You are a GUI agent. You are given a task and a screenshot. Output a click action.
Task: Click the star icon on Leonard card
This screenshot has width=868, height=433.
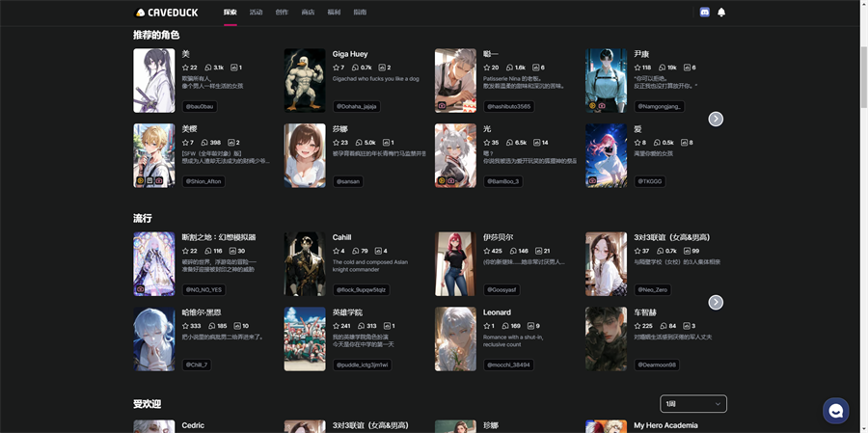point(488,326)
